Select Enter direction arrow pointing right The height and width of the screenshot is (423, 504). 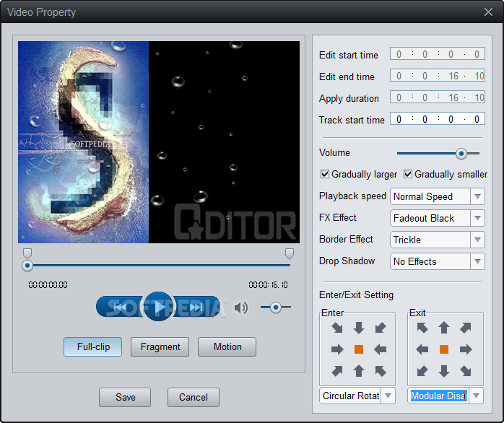[337, 349]
